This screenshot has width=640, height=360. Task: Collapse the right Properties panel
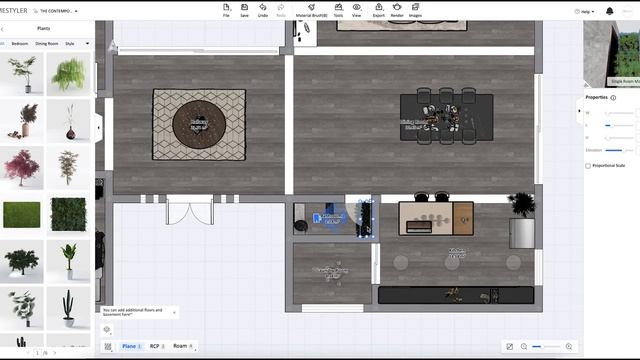579,111
